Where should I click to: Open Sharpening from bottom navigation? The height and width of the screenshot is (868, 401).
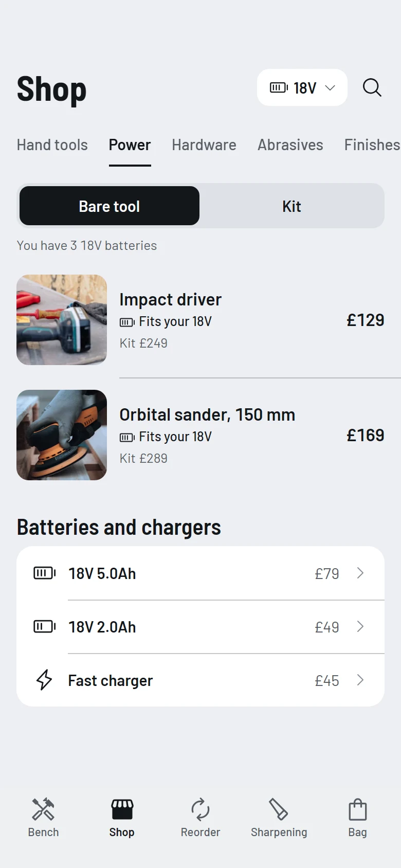pos(279,818)
